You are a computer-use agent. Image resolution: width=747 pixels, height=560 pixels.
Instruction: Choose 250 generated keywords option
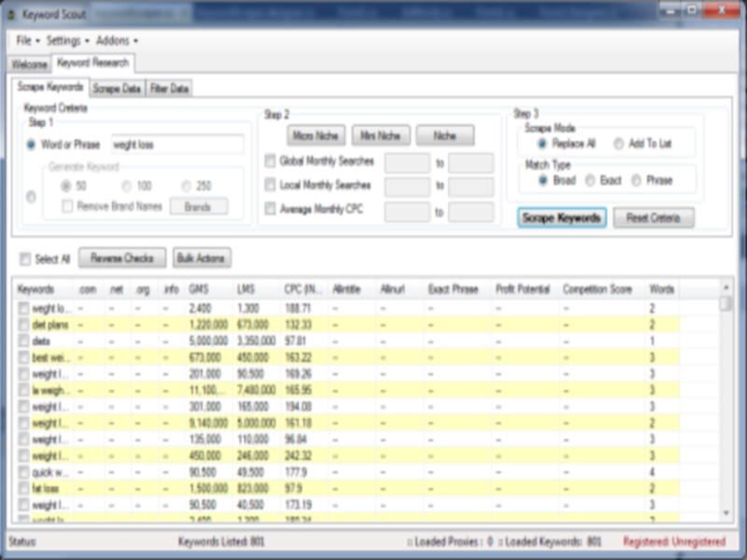click(186, 186)
